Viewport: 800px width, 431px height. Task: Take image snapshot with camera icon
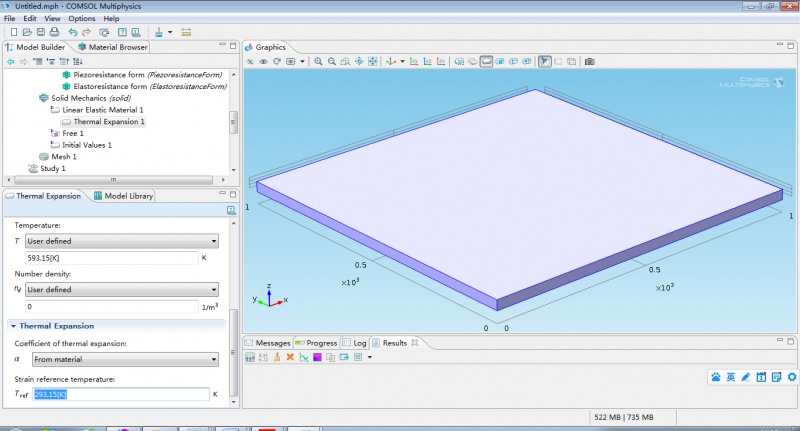click(x=589, y=62)
